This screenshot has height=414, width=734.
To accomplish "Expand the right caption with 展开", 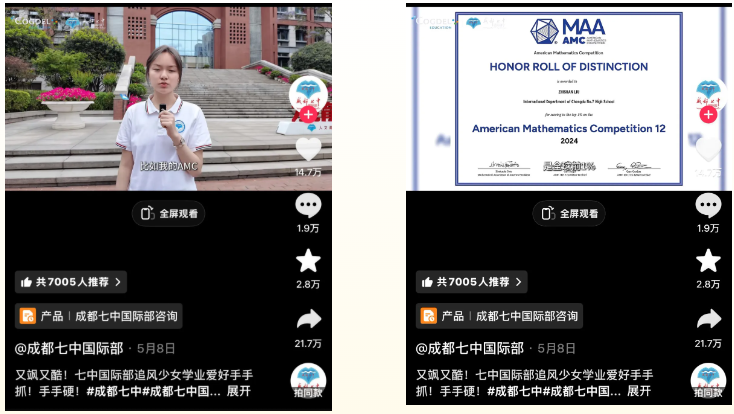I will tap(639, 391).
